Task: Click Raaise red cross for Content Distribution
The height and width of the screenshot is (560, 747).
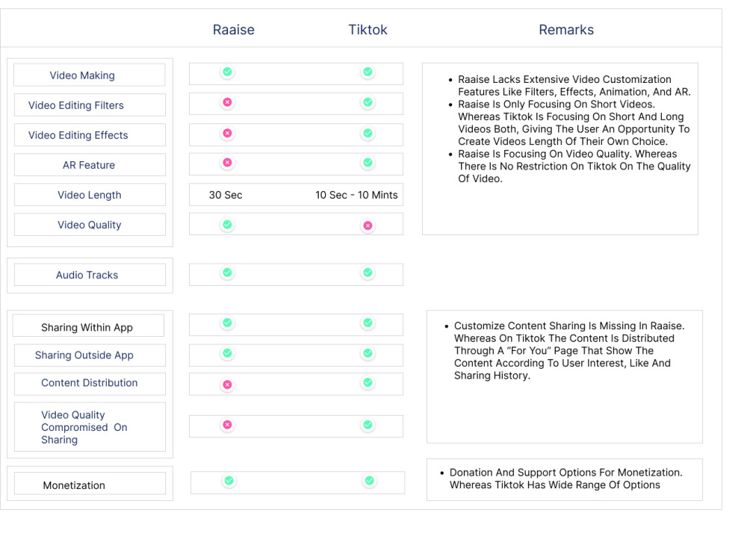Action: click(228, 385)
